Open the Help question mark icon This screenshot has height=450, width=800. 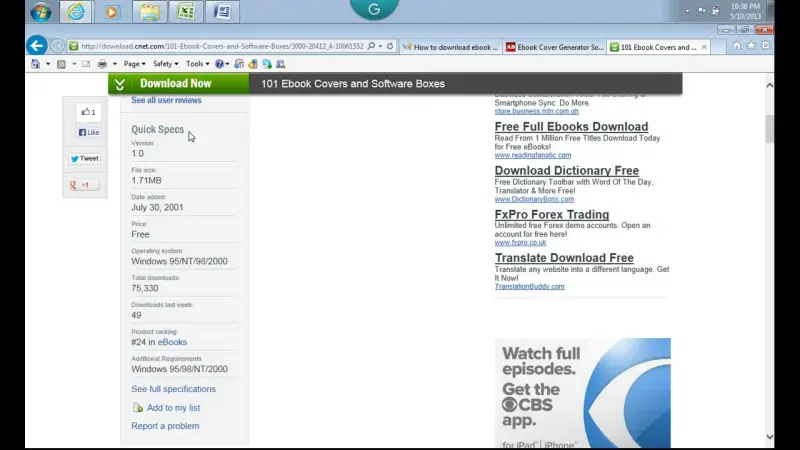219,64
